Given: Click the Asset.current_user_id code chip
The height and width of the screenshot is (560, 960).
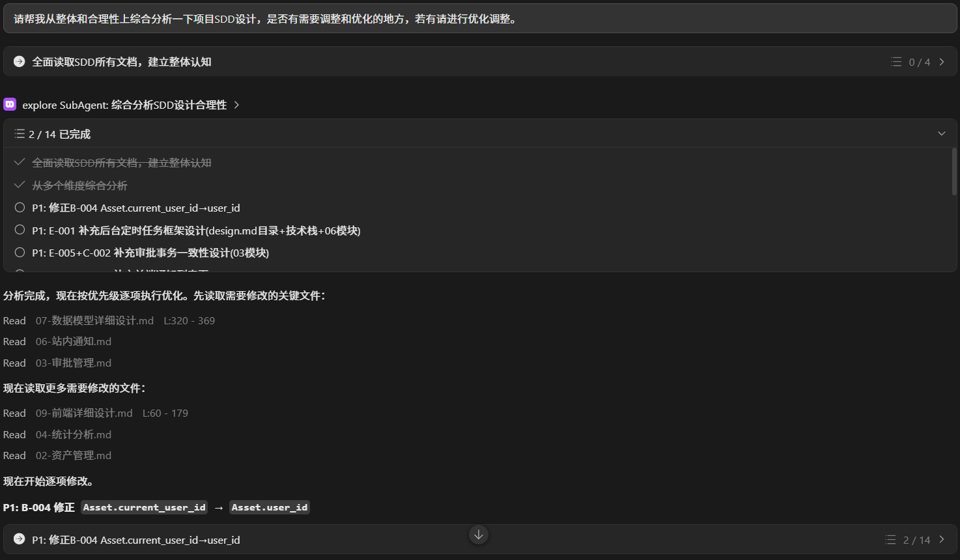Looking at the screenshot, I should point(145,507).
